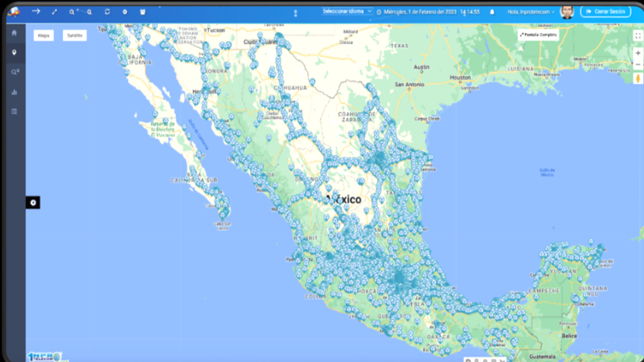The height and width of the screenshot is (362, 644).
Task: Open the bar chart reports sidebar icon
Action: [14, 92]
